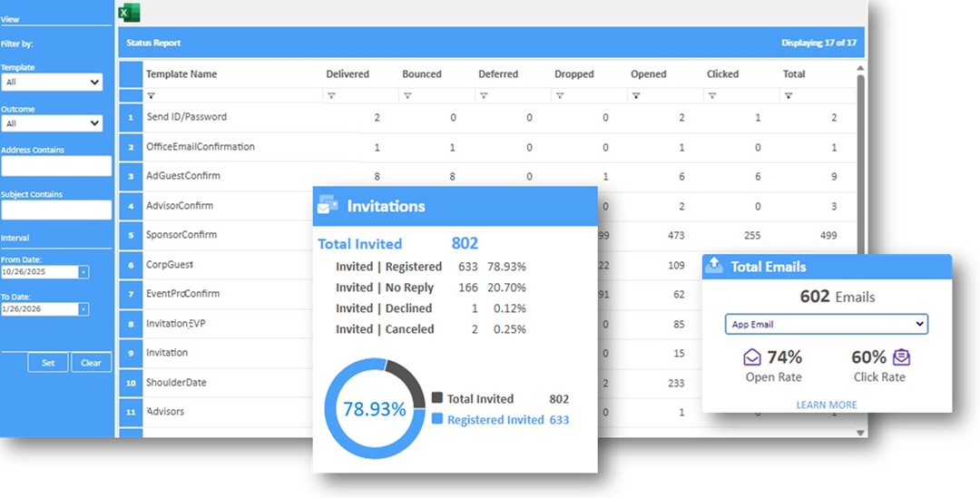The width and height of the screenshot is (980, 498).
Task: Click filter icon under Clicked column
Action: pyautogui.click(x=712, y=95)
